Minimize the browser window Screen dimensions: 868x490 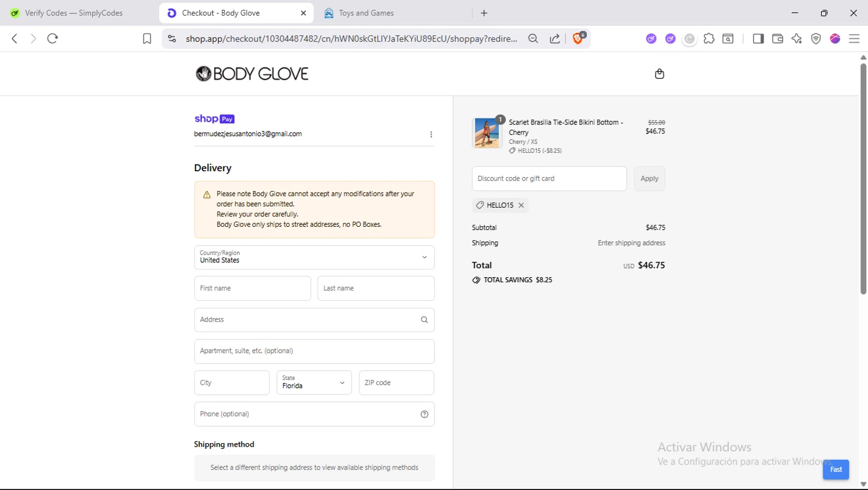pyautogui.click(x=795, y=13)
